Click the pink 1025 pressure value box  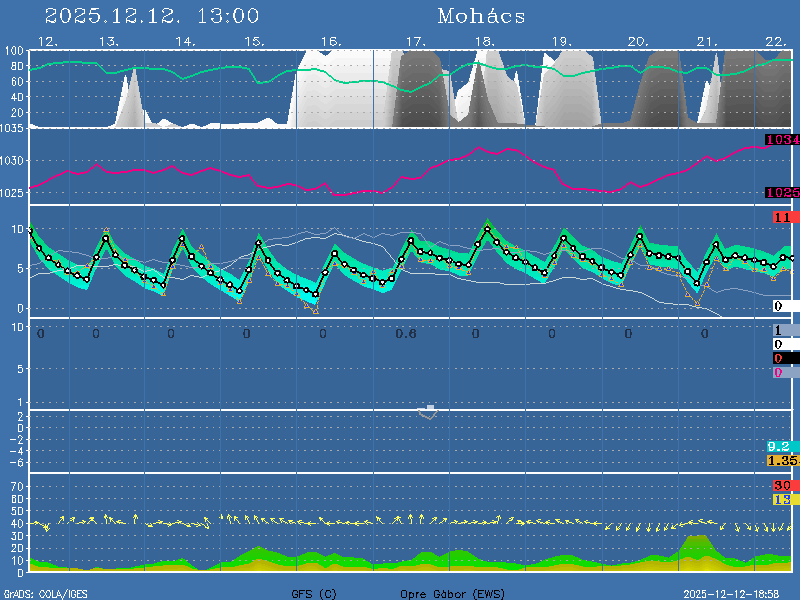(781, 192)
